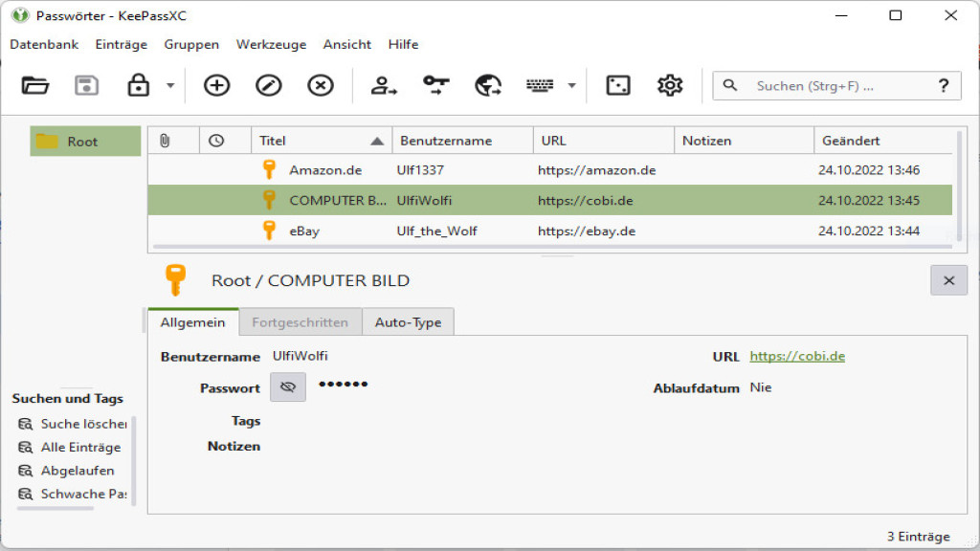980x551 pixels.
Task: Expand the lock database dropdown arrow
Action: pyautogui.click(x=170, y=85)
